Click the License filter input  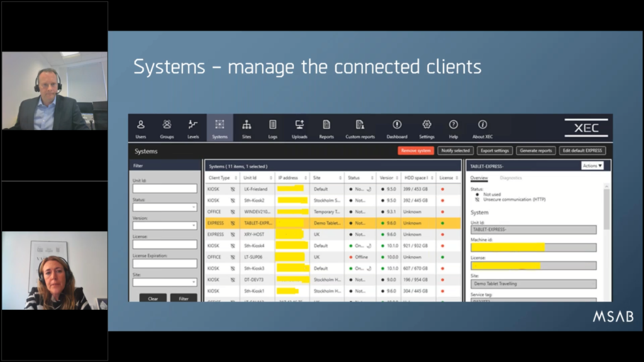tap(165, 244)
